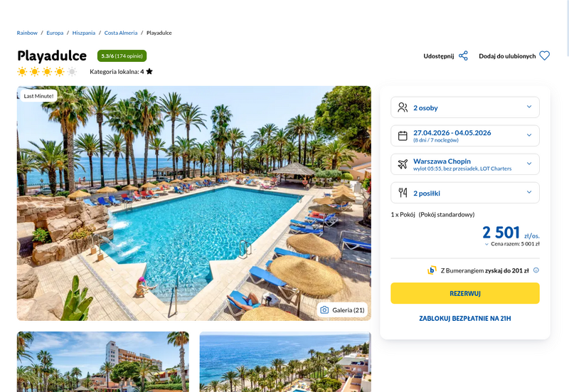Open the dates dropdown 27.04.2026 - 04.05.2026
This screenshot has height=392, width=569.
[x=465, y=136]
